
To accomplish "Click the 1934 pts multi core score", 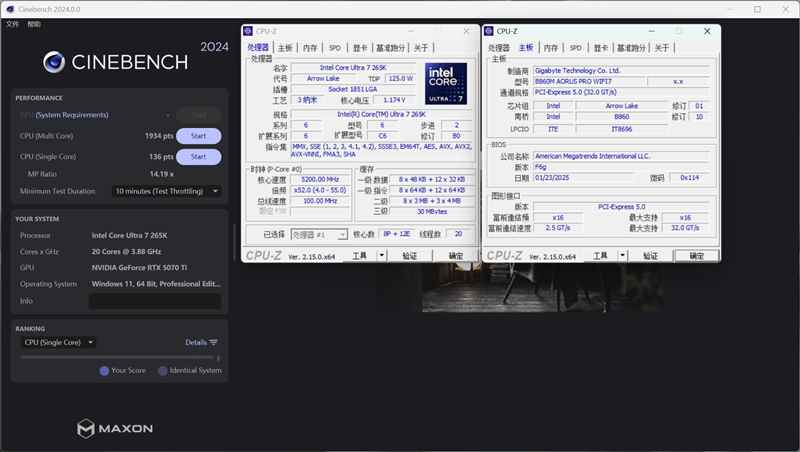I will [159, 136].
